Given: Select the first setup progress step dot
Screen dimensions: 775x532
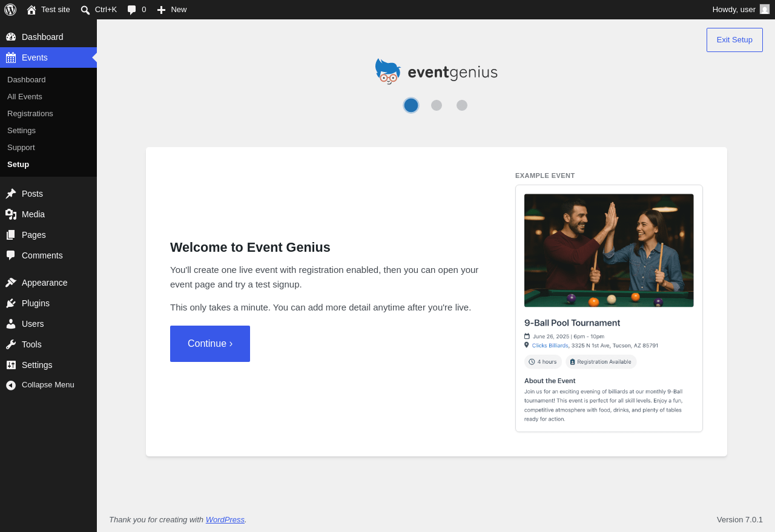Looking at the screenshot, I should click(411, 105).
